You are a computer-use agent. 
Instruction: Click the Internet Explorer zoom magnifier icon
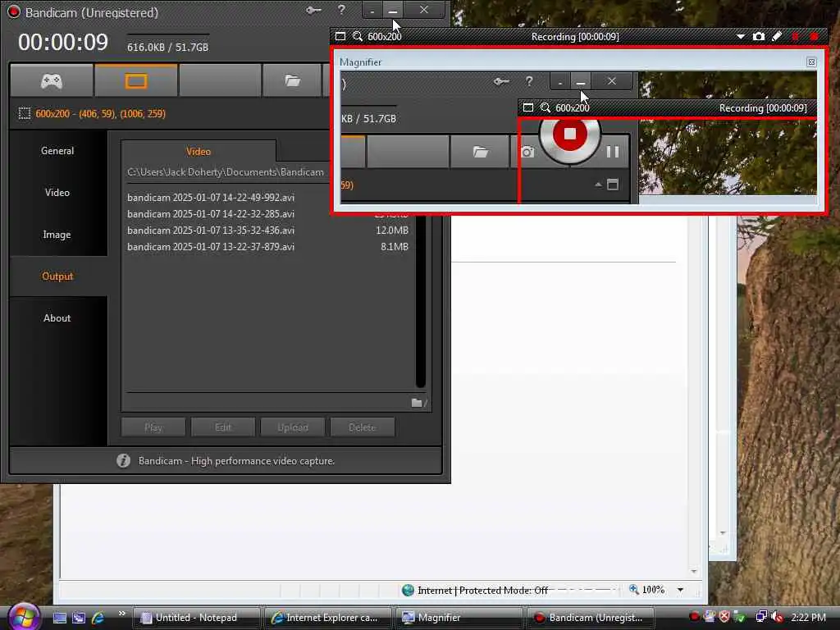tap(634, 589)
